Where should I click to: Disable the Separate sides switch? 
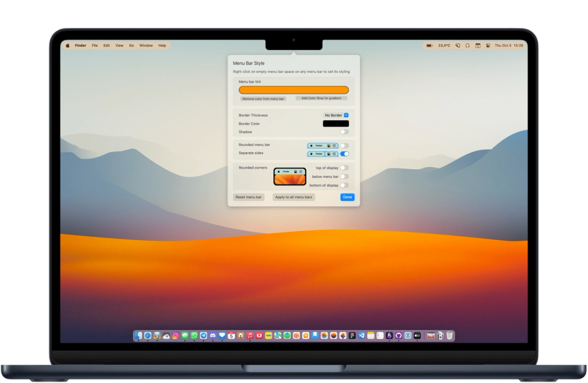[x=344, y=154]
